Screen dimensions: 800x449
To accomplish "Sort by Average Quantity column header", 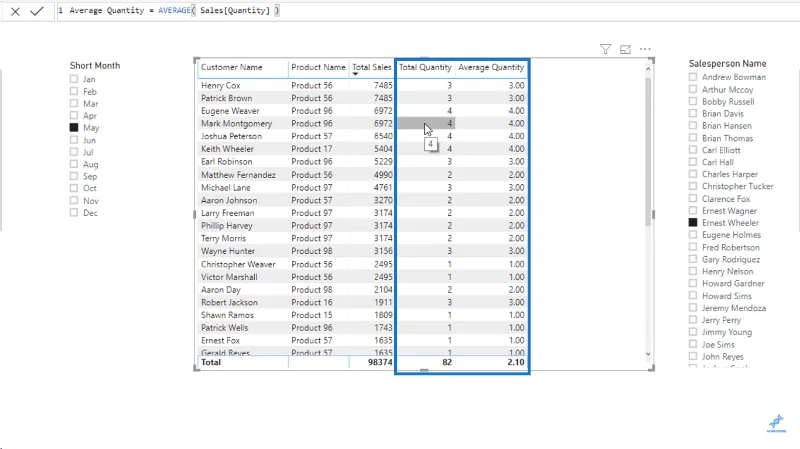I will point(491,67).
